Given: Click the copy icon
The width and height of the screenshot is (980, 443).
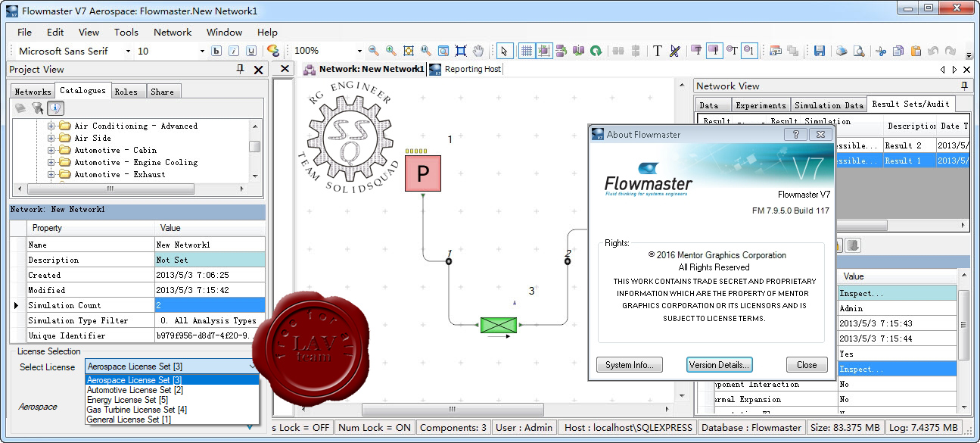Looking at the screenshot, I should click(x=898, y=51).
